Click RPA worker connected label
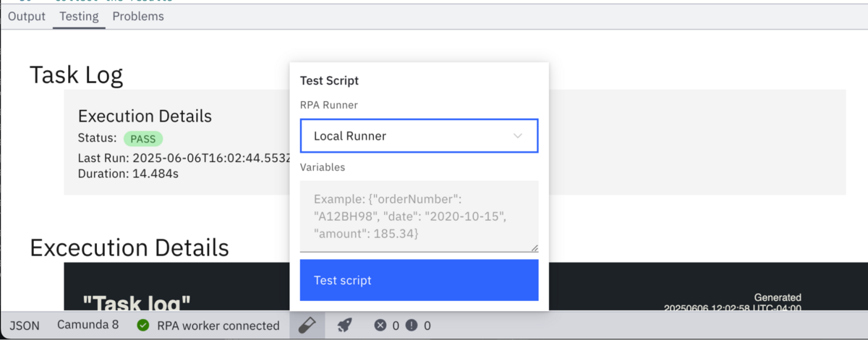868x340 pixels. tap(218, 326)
